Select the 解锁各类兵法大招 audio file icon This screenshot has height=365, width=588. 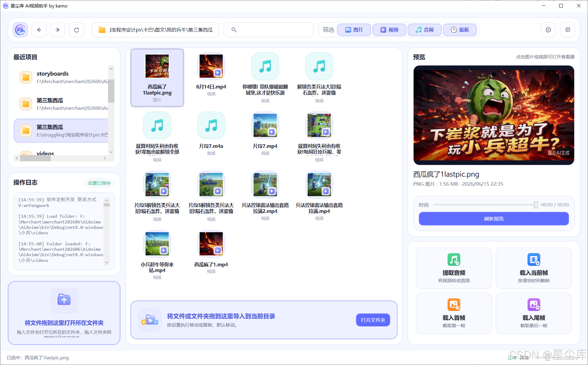coord(319,66)
